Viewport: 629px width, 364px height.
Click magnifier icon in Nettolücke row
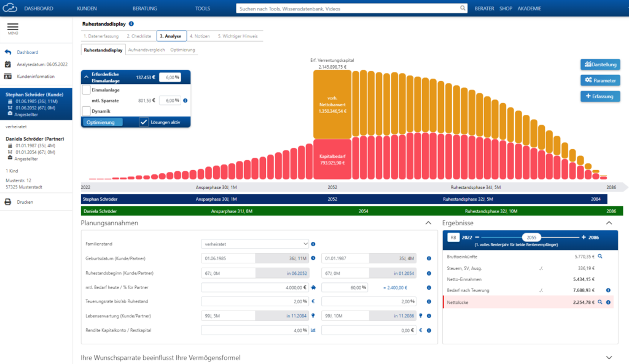tap(600, 301)
